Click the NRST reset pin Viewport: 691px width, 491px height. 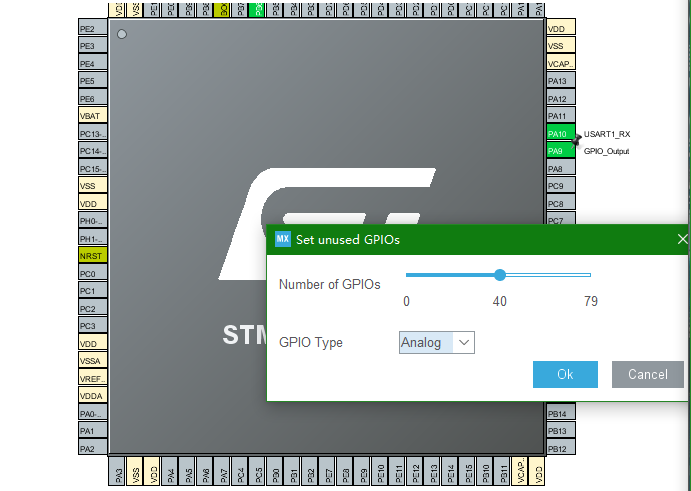pyautogui.click(x=93, y=255)
